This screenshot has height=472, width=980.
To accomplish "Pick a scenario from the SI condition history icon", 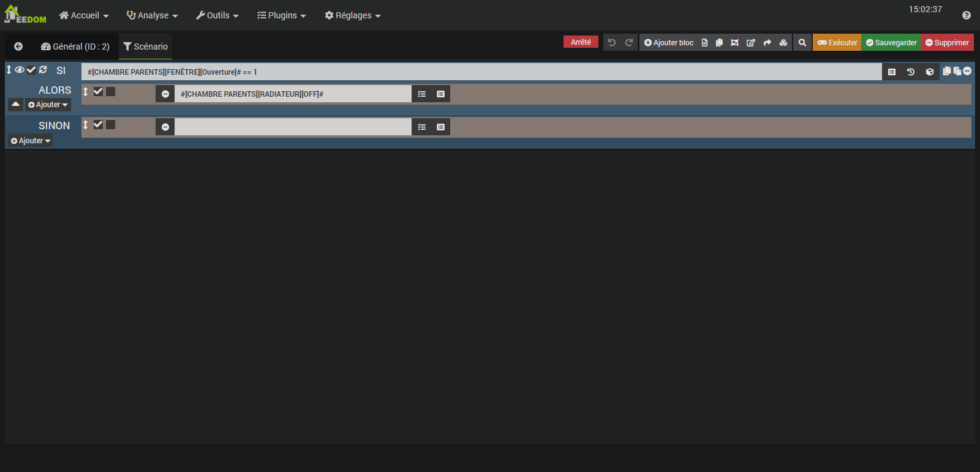I will click(x=911, y=72).
